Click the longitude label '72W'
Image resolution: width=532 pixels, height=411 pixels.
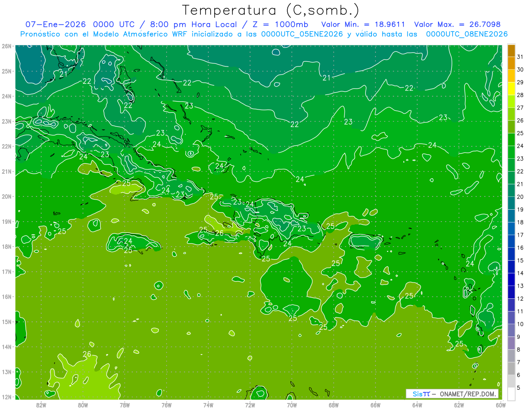click(x=250, y=405)
